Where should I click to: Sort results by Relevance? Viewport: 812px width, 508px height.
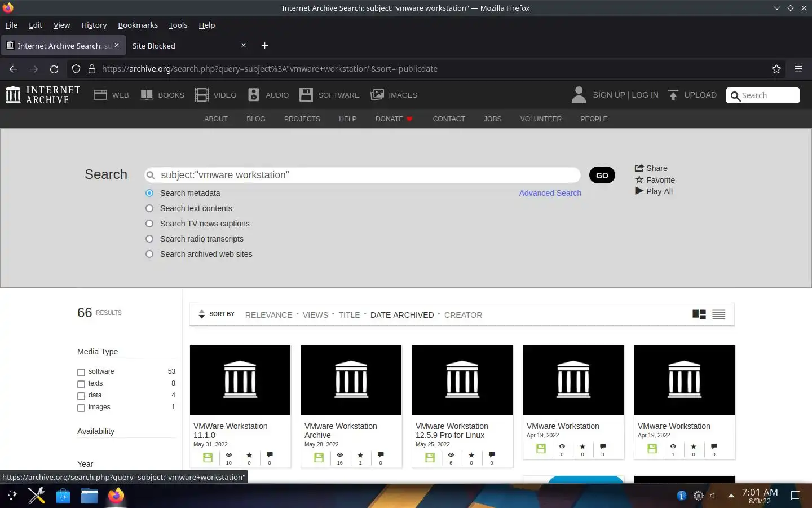click(268, 315)
